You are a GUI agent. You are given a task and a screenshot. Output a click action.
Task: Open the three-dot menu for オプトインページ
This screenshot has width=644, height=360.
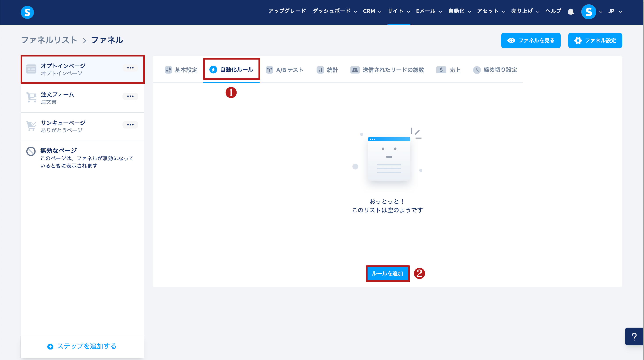(x=130, y=68)
